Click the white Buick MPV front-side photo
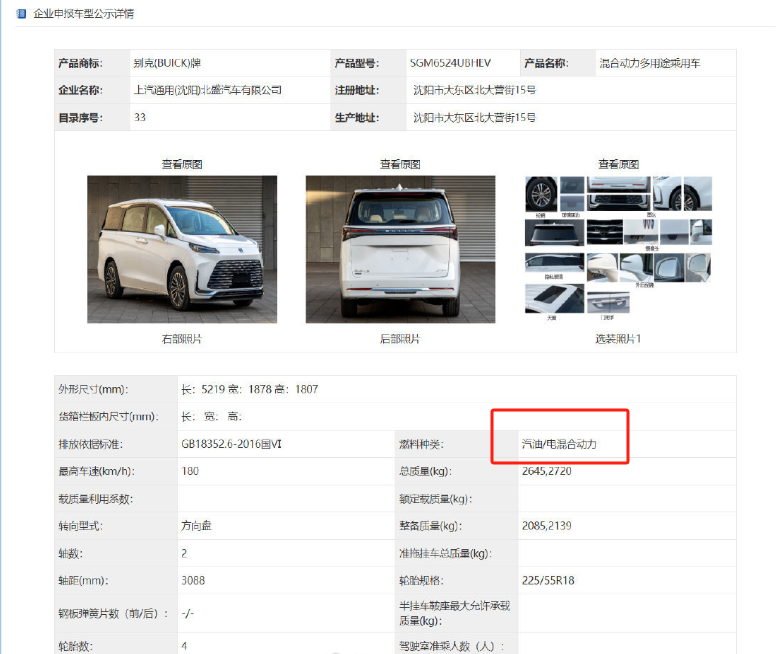782x654 pixels. pos(182,249)
